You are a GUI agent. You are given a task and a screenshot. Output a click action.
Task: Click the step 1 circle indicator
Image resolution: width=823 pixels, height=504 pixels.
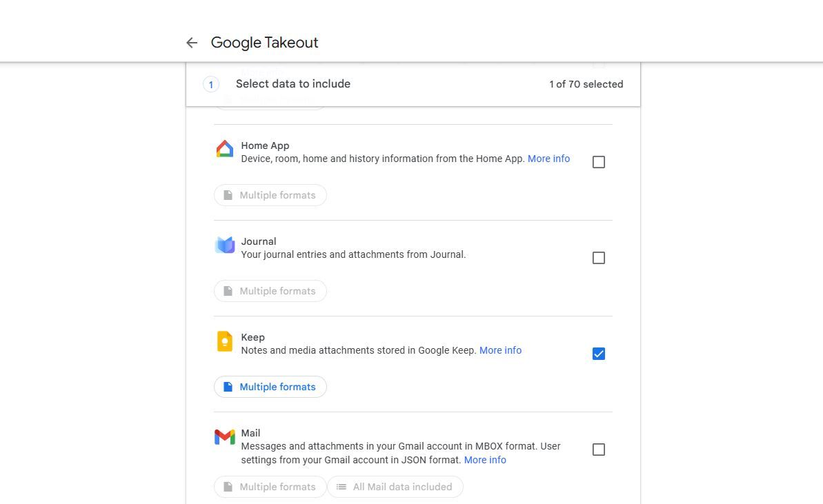pyautogui.click(x=210, y=83)
